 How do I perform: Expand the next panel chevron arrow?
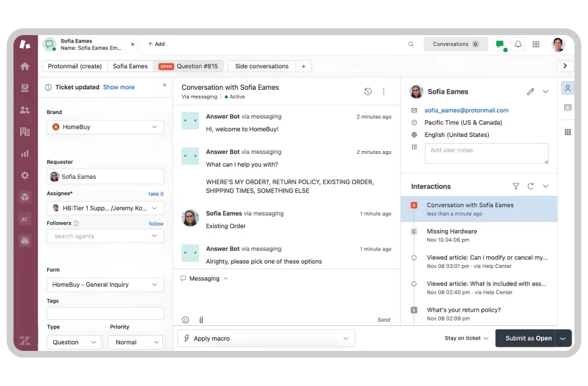point(565,66)
